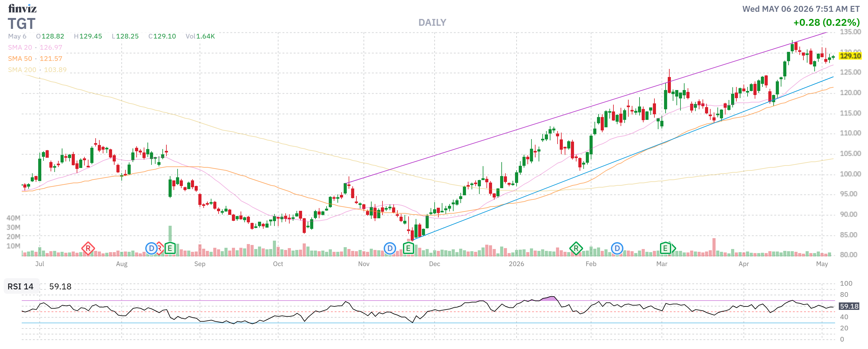This screenshot has height=349, width=868.
Task: Click the yellow 129.10 current price tag
Action: click(x=850, y=56)
